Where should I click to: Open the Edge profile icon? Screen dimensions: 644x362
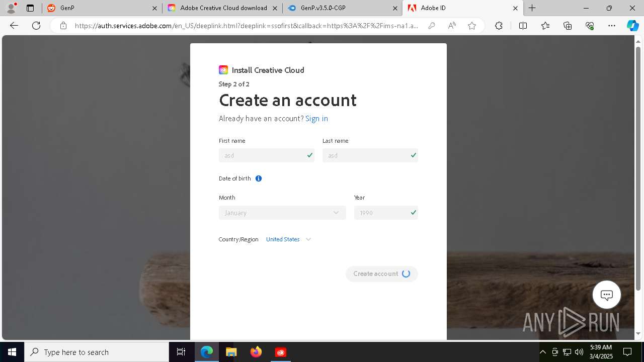(x=11, y=8)
